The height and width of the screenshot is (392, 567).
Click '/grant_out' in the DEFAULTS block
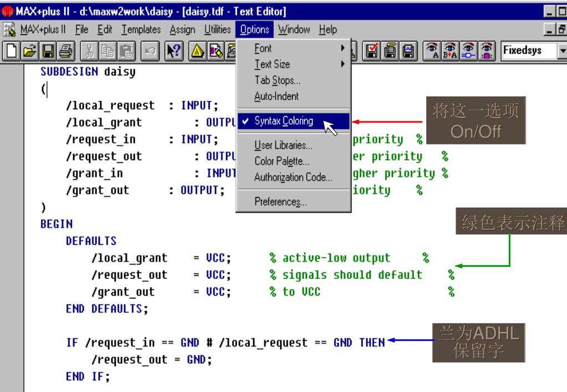point(123,292)
